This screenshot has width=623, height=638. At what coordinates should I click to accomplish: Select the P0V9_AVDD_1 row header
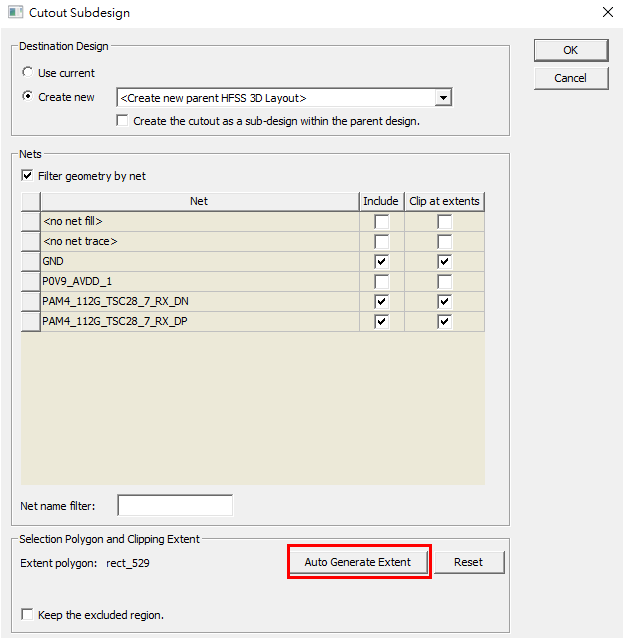click(x=31, y=282)
